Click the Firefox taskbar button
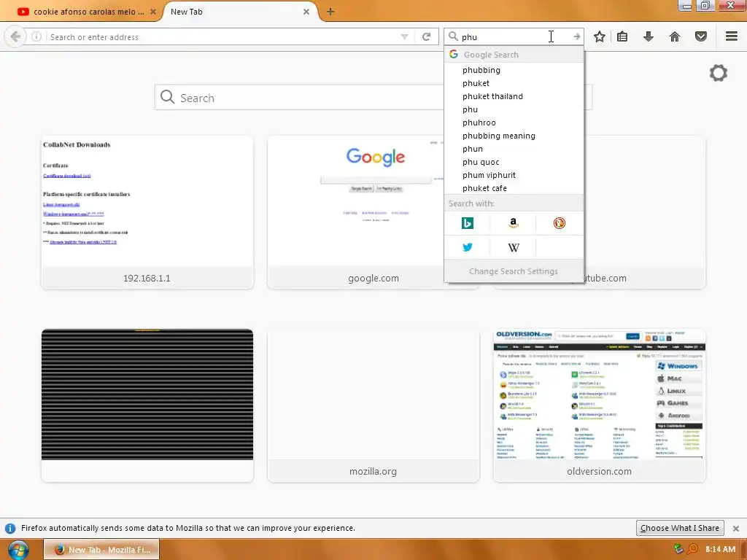Image resolution: width=747 pixels, height=560 pixels. [x=101, y=550]
